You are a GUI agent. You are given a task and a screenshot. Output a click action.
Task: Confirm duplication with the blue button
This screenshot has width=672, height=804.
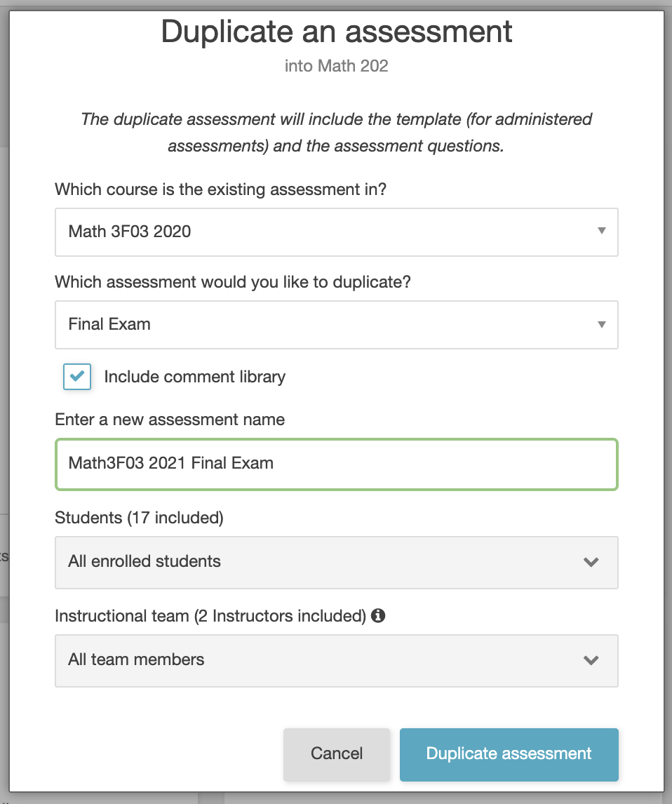509,754
